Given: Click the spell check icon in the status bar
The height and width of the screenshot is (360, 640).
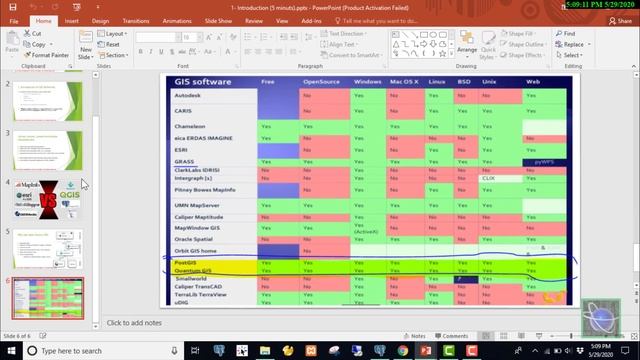Looking at the screenshot, I should (43, 336).
